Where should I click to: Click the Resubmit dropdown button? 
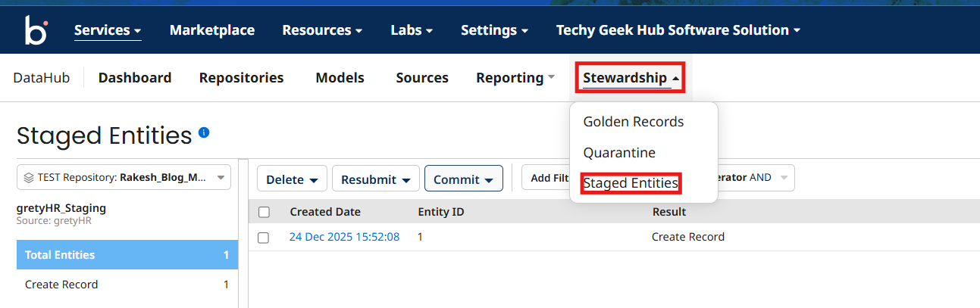tap(375, 179)
